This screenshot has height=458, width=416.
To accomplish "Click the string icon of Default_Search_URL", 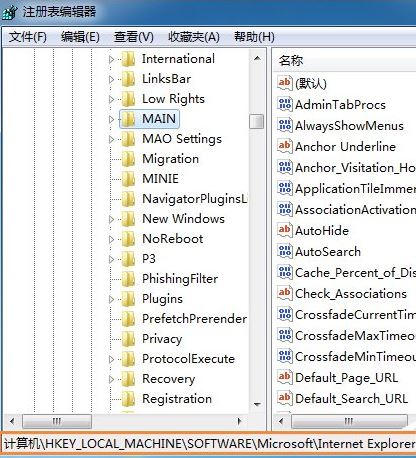I will coord(285,398).
